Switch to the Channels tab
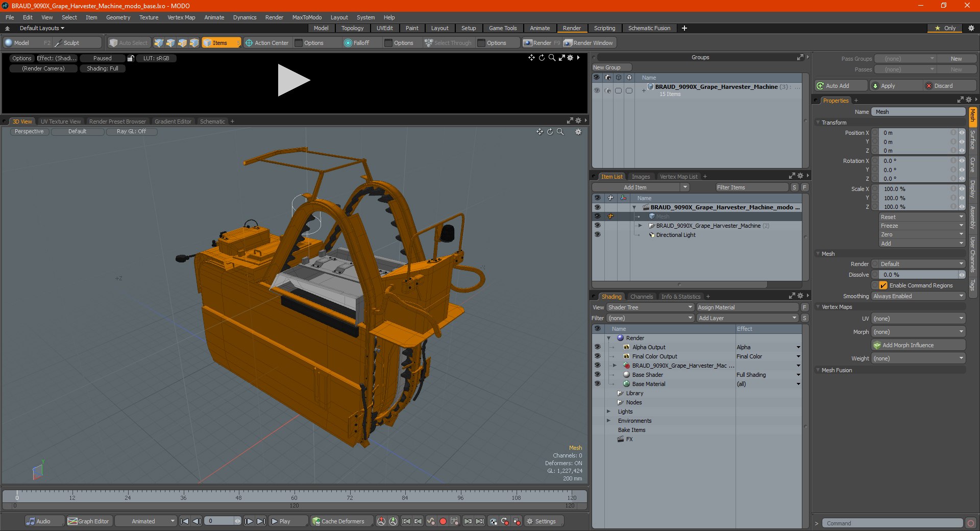 pyautogui.click(x=641, y=297)
